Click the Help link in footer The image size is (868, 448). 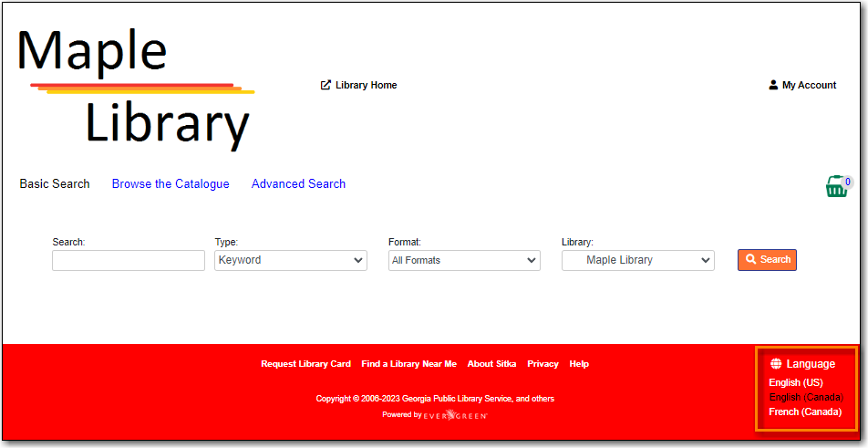[x=579, y=364]
